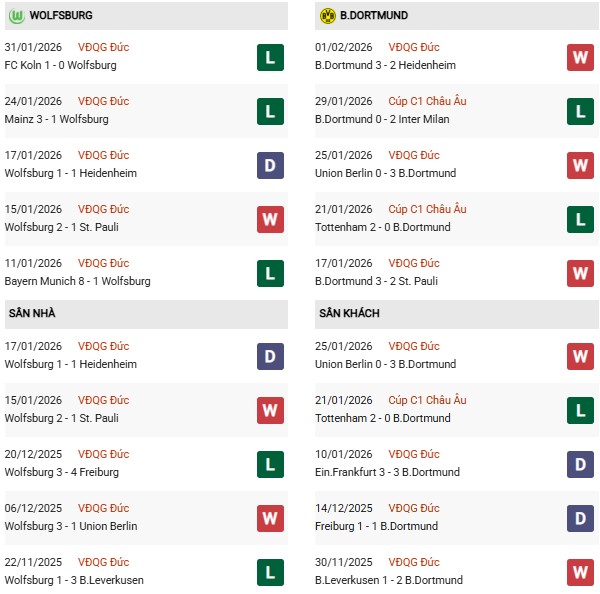Click the L badge for B.Dortmund 0-2 Inter Milan
This screenshot has height=594, width=600.
pyautogui.click(x=581, y=111)
